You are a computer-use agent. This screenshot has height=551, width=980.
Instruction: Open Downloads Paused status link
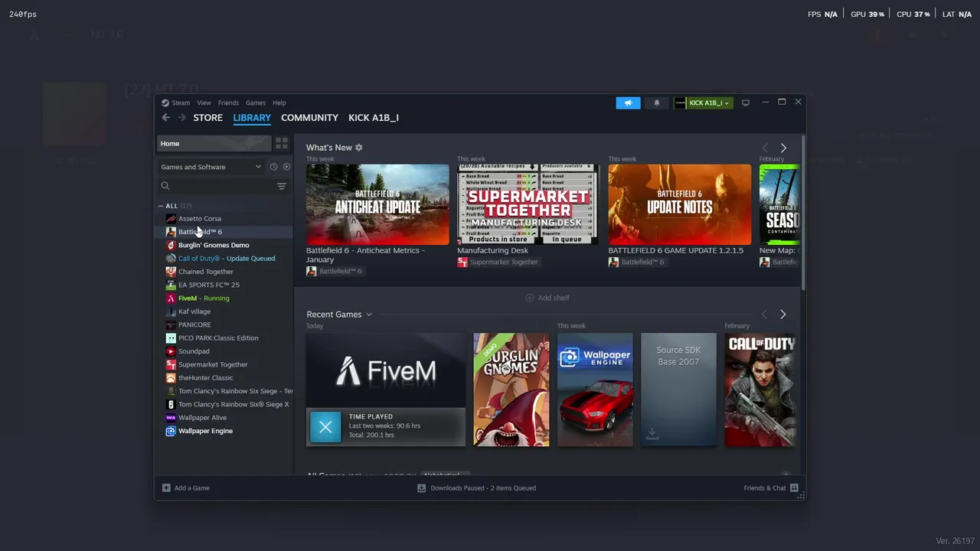coord(483,488)
